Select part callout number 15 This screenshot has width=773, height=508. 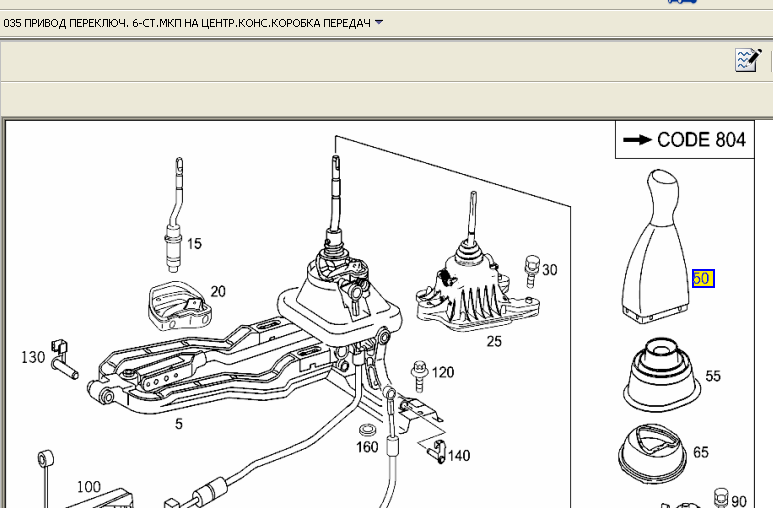[193, 243]
